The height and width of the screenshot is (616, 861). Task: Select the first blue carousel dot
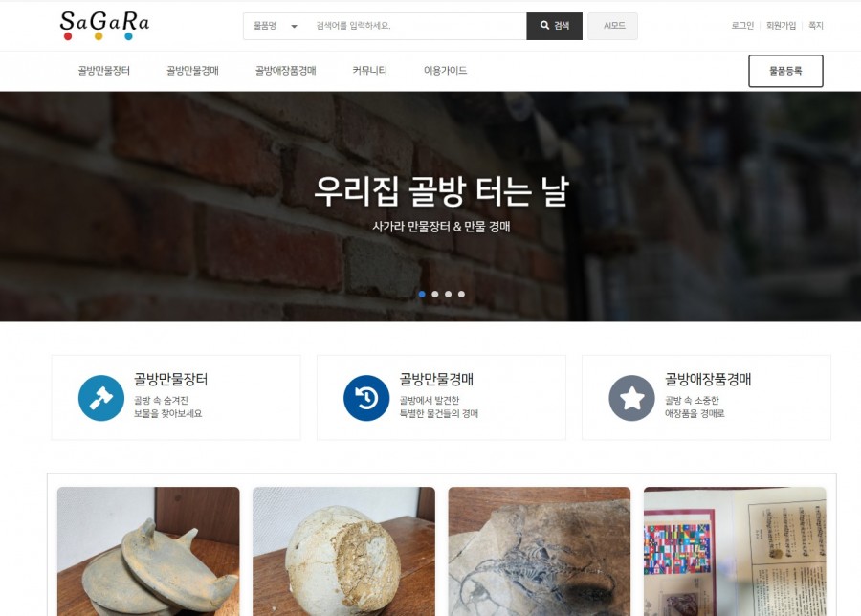(x=422, y=295)
